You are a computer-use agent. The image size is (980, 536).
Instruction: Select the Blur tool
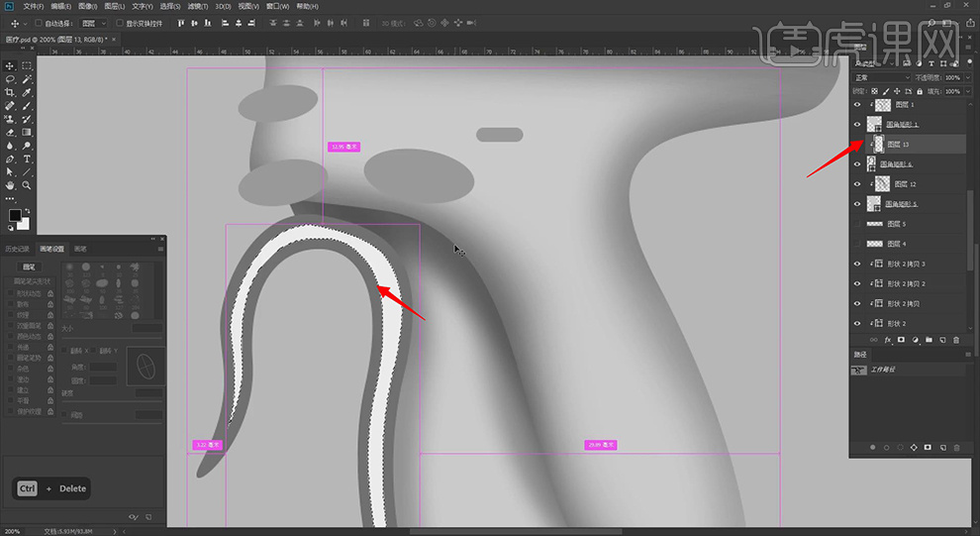point(9,146)
